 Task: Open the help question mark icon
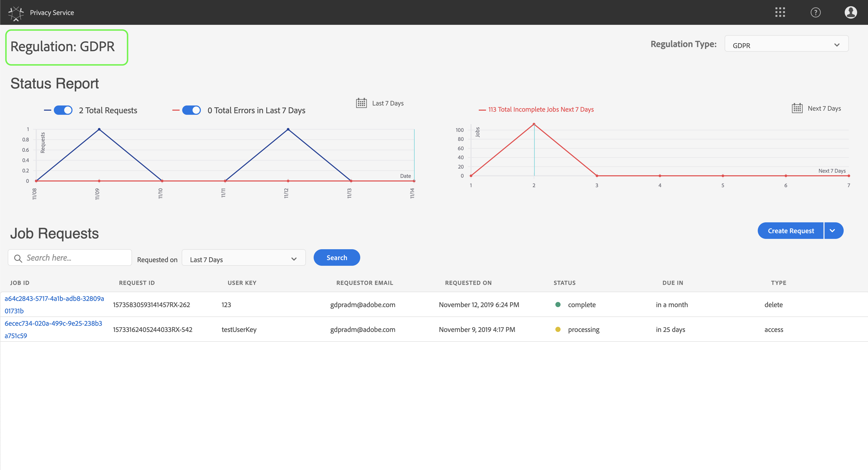pyautogui.click(x=815, y=12)
